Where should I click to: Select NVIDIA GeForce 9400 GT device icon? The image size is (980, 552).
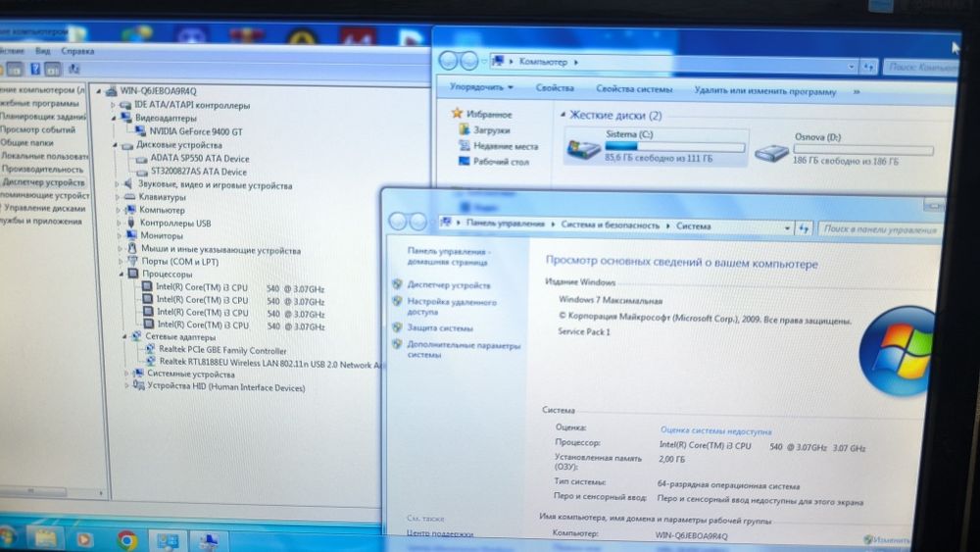[140, 131]
